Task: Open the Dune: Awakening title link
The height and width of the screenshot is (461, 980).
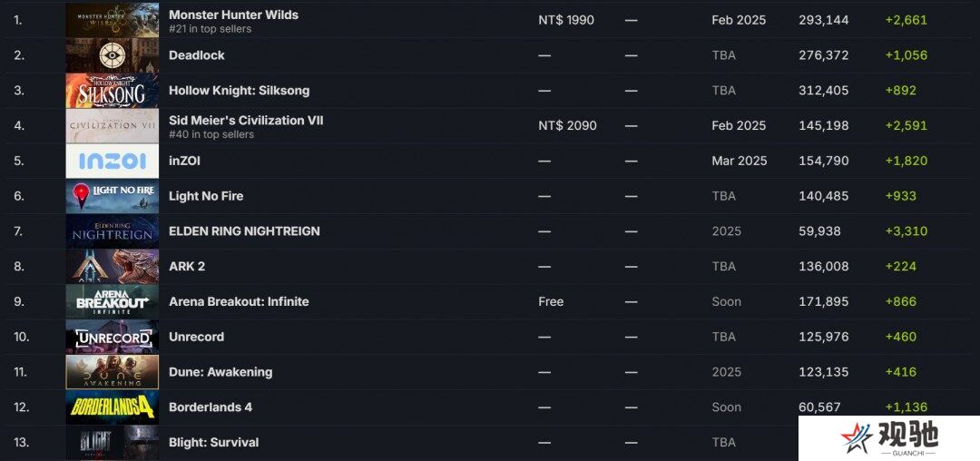Action: pos(220,372)
